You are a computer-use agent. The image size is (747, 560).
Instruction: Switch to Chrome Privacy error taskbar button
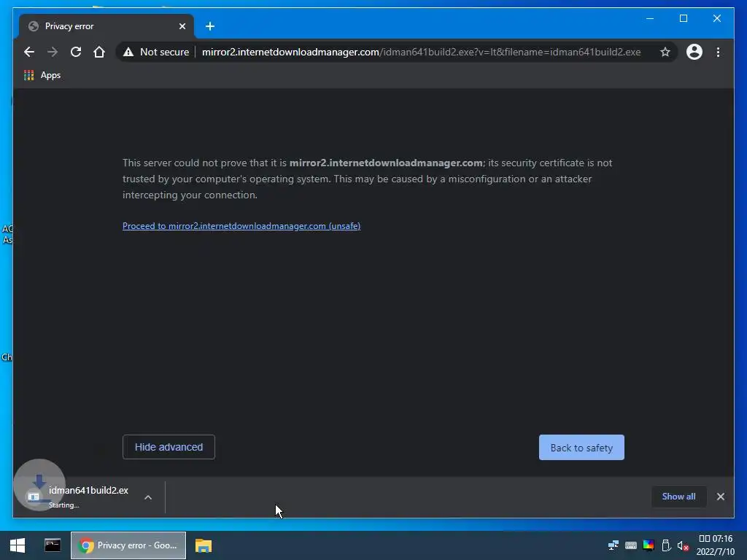pos(128,545)
